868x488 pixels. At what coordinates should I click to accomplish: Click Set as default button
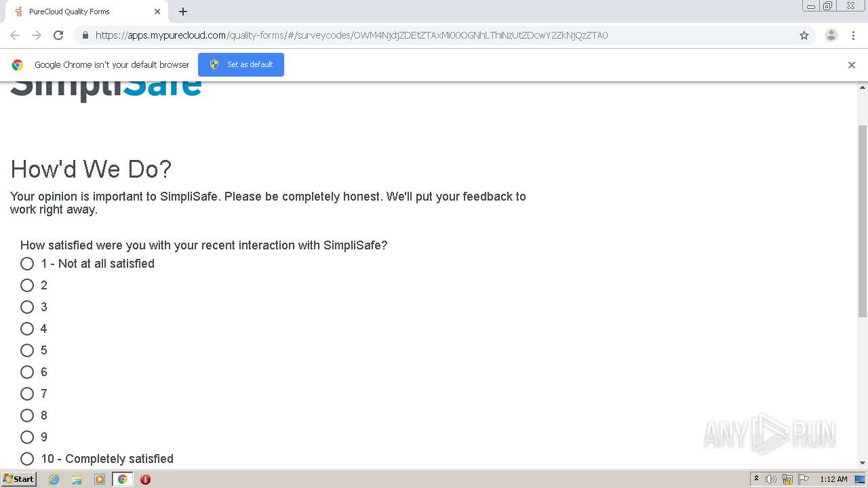pos(241,64)
